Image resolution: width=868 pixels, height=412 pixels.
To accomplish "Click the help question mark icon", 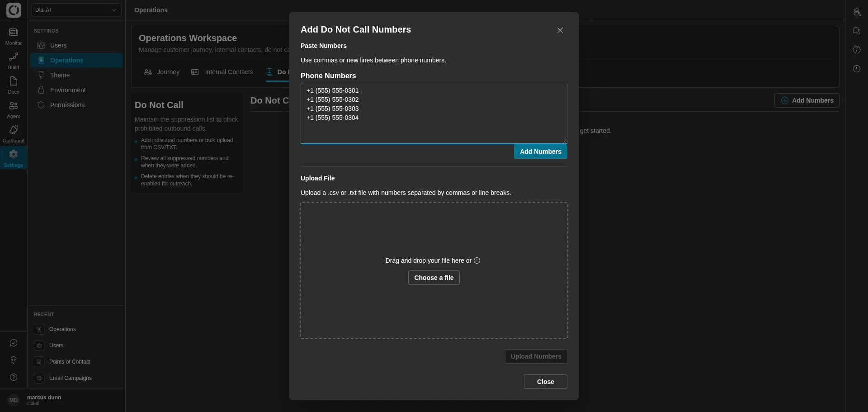I will click(14, 377).
